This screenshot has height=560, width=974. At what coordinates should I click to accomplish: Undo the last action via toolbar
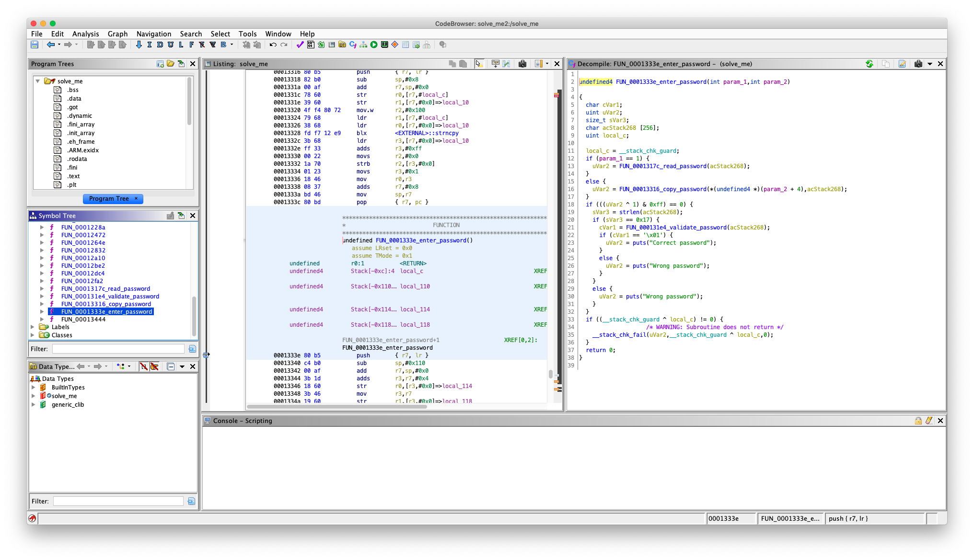coord(273,45)
